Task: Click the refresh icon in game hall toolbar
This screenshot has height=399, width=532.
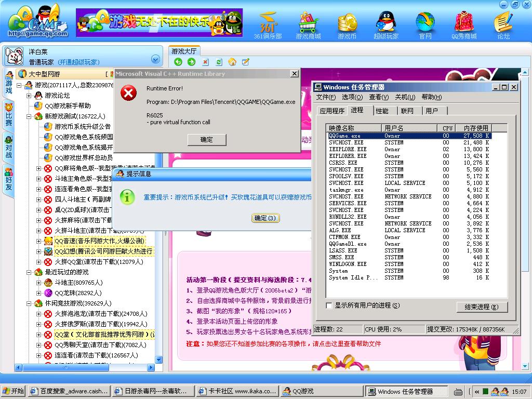Action: pyautogui.click(x=219, y=62)
